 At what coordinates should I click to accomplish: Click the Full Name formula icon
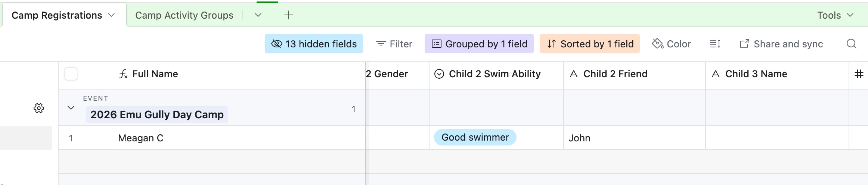pos(123,74)
